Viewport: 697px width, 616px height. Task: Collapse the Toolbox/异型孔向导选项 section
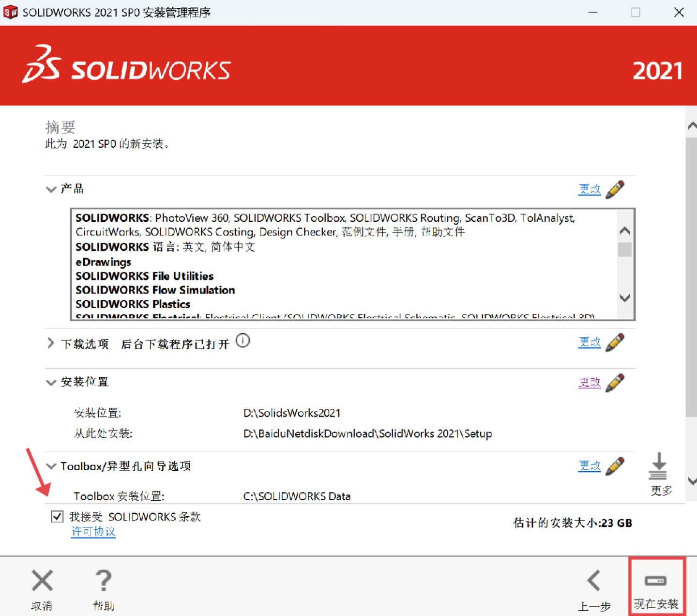pos(51,466)
